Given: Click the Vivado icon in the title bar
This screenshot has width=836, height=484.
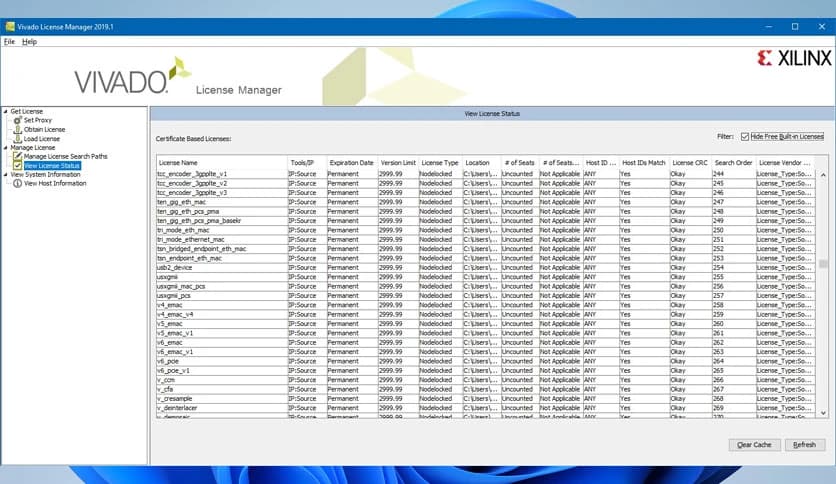Looking at the screenshot, I should point(10,26).
